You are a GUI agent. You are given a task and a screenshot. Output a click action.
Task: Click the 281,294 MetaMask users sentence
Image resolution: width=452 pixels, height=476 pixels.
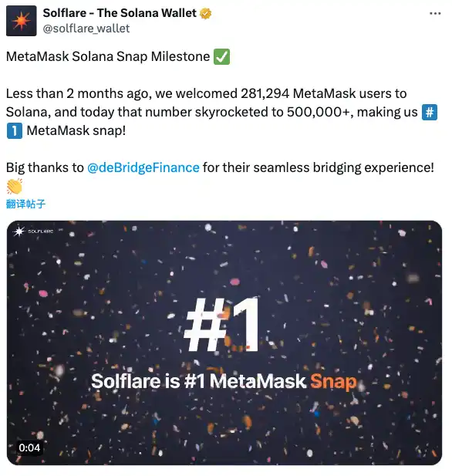pos(207,94)
